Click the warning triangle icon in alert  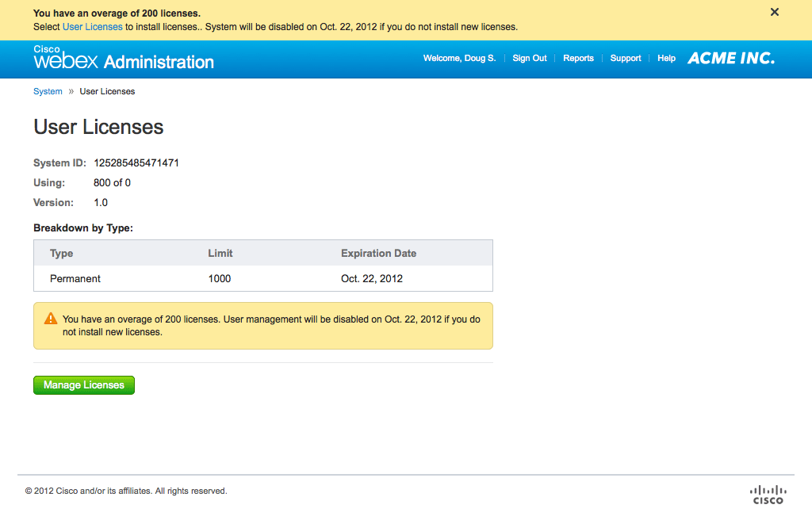(51, 319)
